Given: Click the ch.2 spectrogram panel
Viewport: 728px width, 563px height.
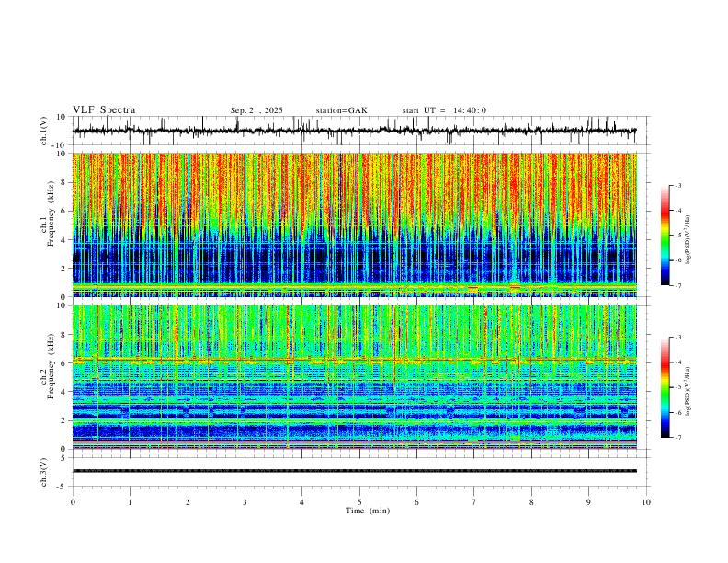Looking at the screenshot, I should tap(354, 377).
